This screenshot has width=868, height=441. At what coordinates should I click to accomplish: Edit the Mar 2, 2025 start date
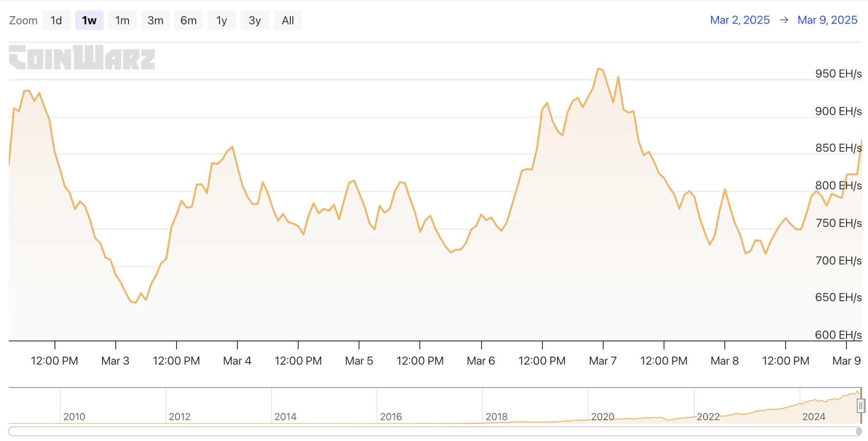tap(740, 20)
